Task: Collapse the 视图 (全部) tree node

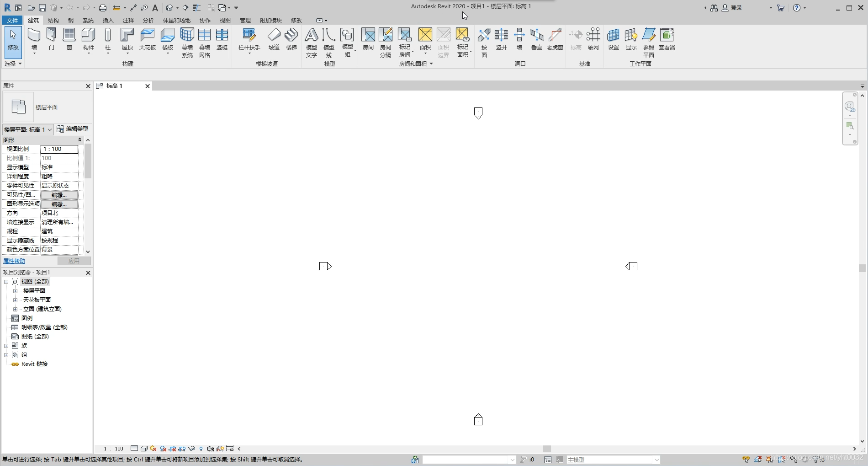Action: [6, 282]
